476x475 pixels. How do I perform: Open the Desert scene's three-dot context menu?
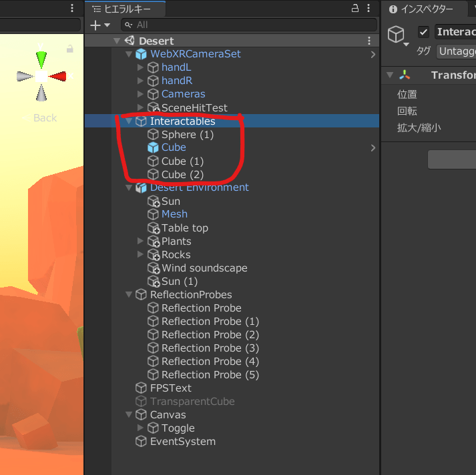369,41
